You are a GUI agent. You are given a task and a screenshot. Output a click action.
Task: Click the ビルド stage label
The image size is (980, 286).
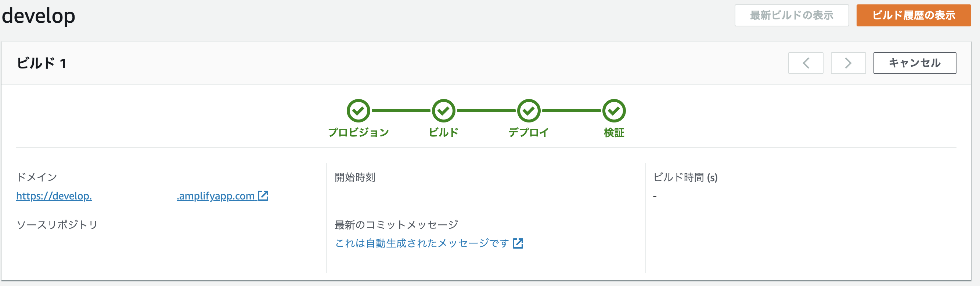tap(443, 133)
